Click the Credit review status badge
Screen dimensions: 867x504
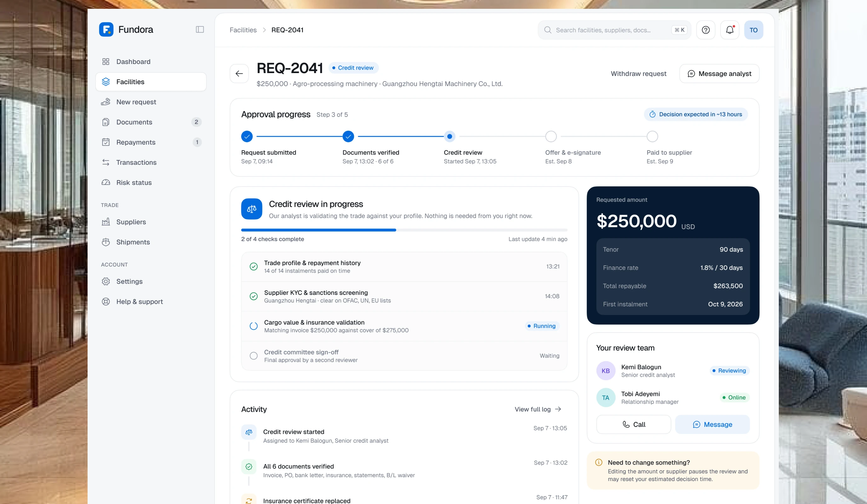(353, 68)
